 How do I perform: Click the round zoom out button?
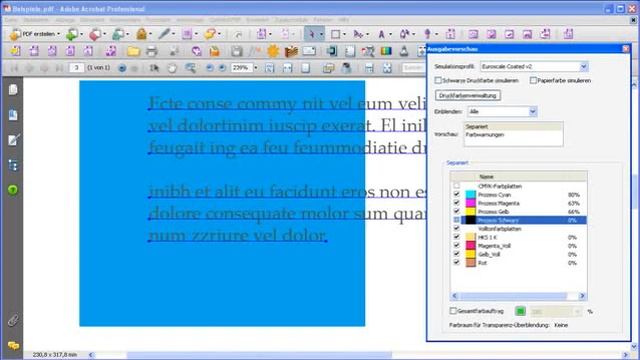[x=209, y=68]
